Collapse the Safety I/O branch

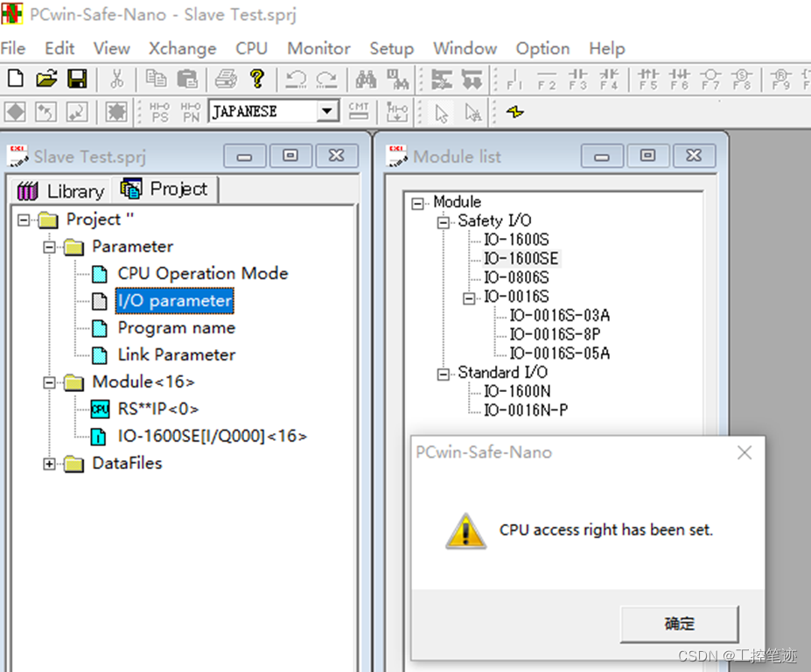tap(444, 221)
